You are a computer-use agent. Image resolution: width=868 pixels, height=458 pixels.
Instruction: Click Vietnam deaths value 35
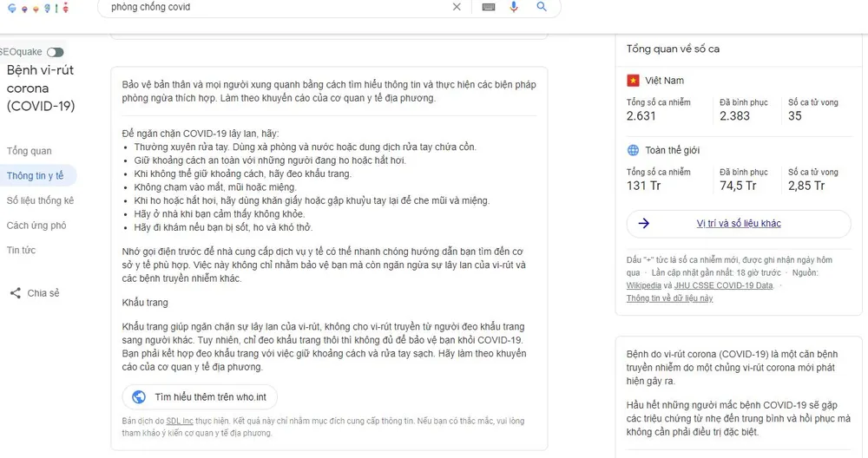pyautogui.click(x=795, y=116)
